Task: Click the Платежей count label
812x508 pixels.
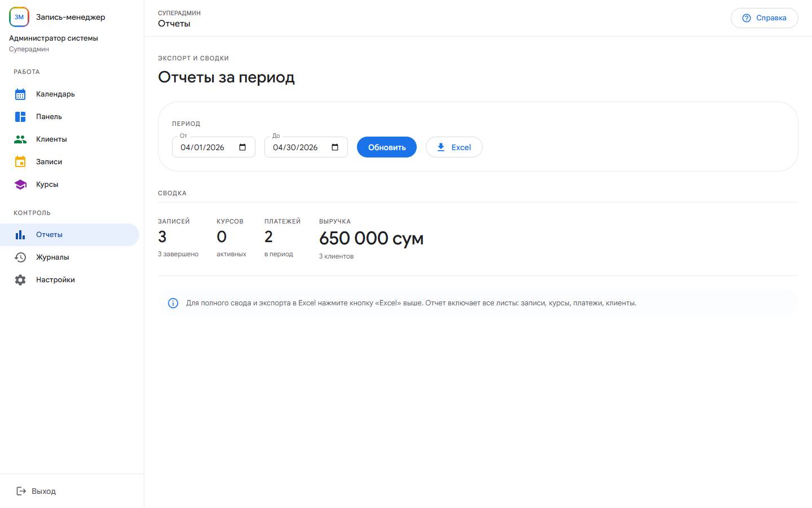Action: tap(283, 221)
